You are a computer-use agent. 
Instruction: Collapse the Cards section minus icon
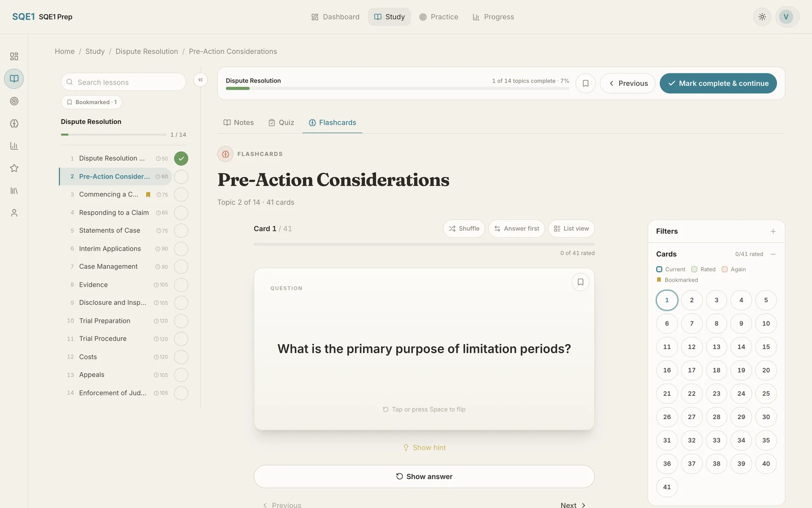773,254
